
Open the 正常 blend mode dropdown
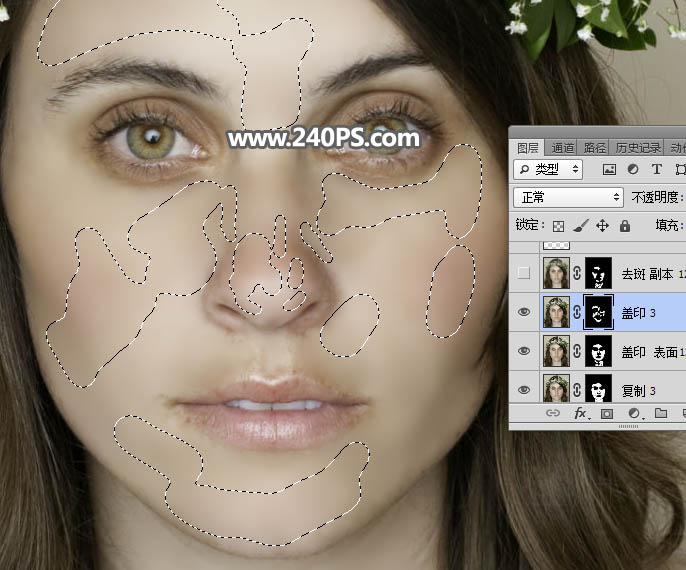(x=567, y=197)
